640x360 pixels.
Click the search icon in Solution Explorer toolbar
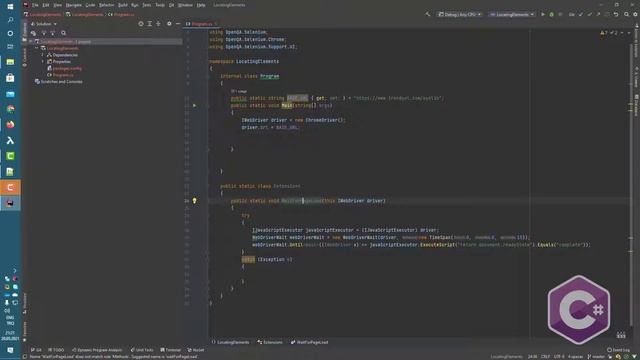(x=63, y=33)
